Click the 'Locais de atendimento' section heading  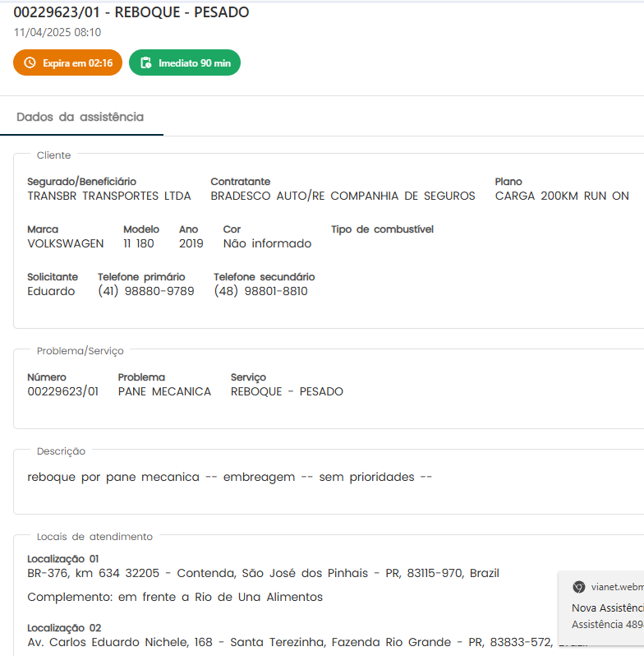[95, 537]
